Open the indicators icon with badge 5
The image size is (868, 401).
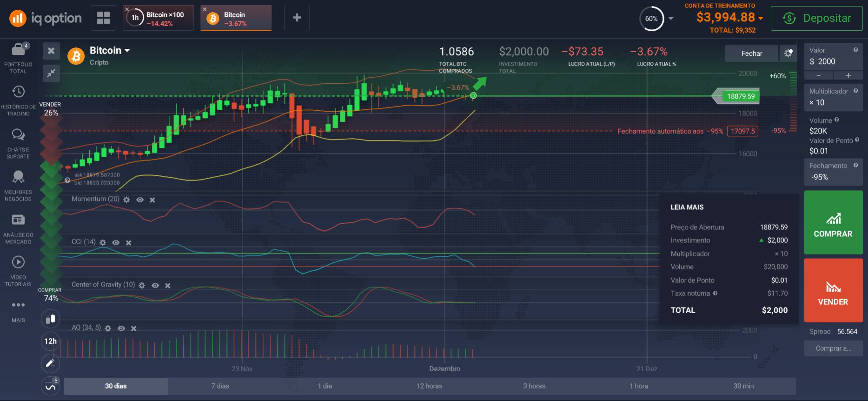51,386
